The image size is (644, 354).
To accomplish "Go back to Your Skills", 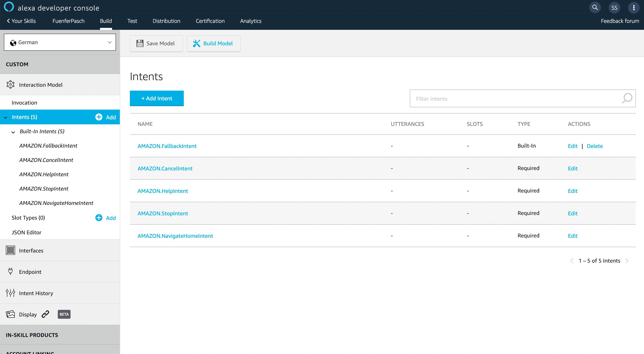I will [21, 21].
